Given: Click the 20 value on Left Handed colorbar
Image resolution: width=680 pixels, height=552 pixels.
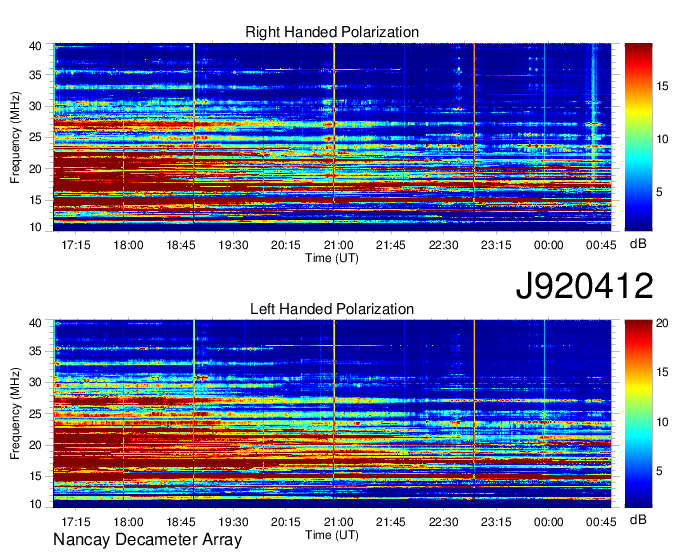Looking at the screenshot, I should tap(662, 323).
